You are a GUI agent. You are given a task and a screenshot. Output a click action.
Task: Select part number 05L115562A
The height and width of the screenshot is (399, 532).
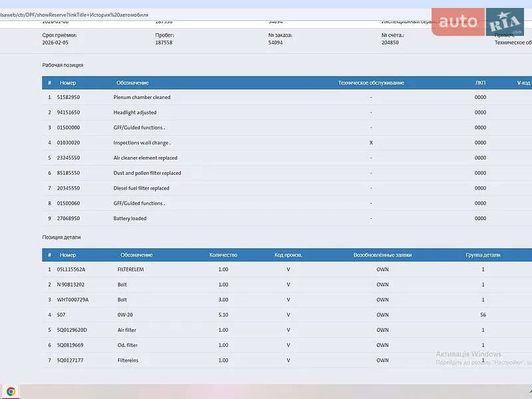point(71,269)
